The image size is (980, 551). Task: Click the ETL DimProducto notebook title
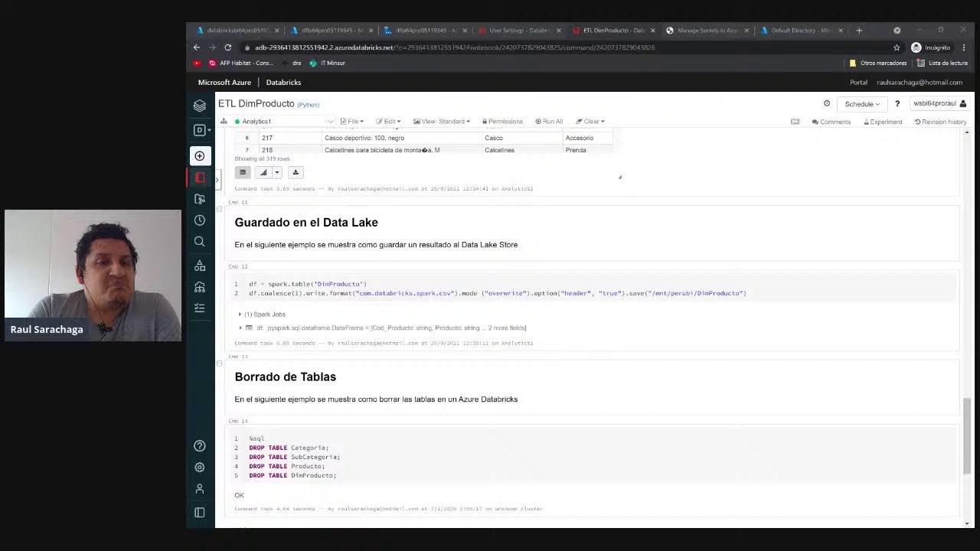tap(256, 103)
